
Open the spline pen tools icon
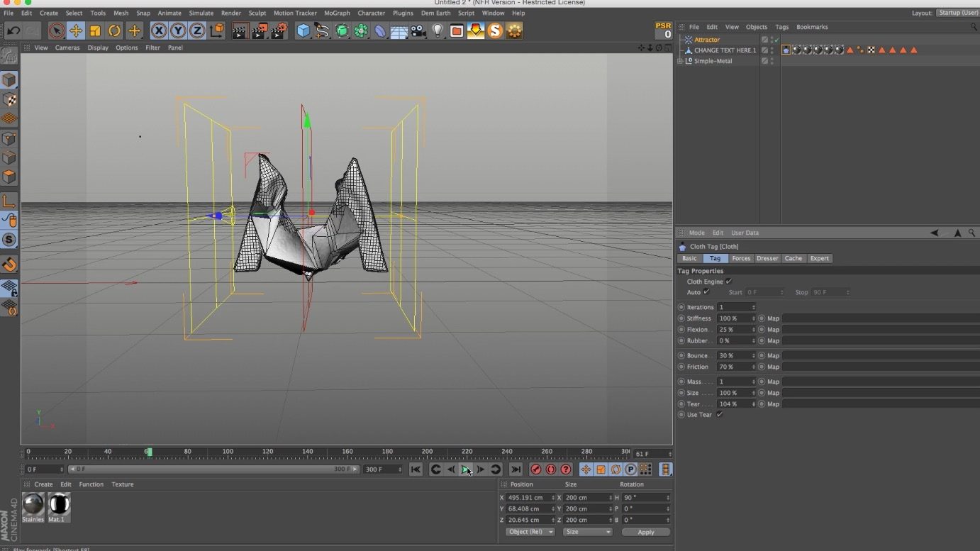(x=323, y=30)
